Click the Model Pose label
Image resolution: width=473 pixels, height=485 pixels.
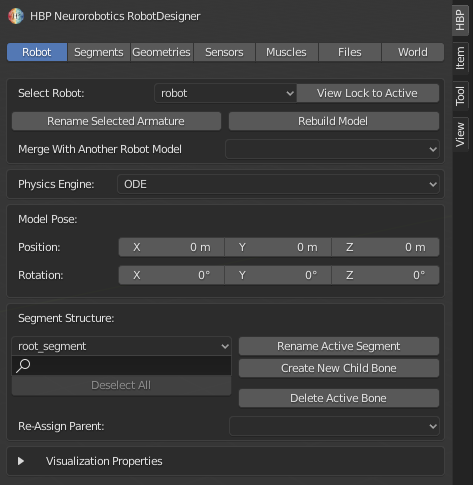[48, 219]
